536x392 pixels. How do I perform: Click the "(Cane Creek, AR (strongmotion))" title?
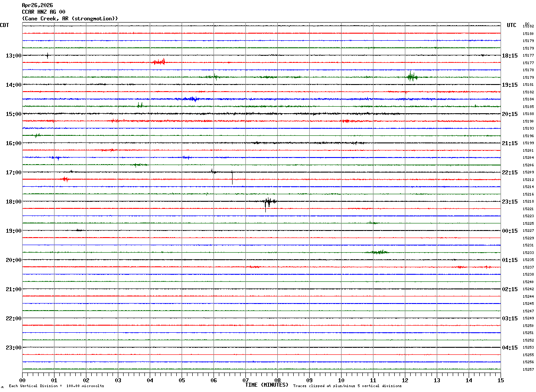[70, 19]
